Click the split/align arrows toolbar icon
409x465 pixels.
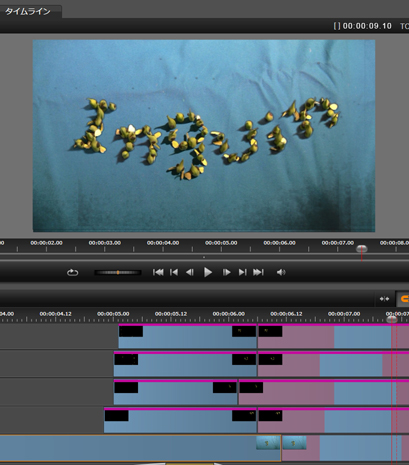[x=384, y=299]
